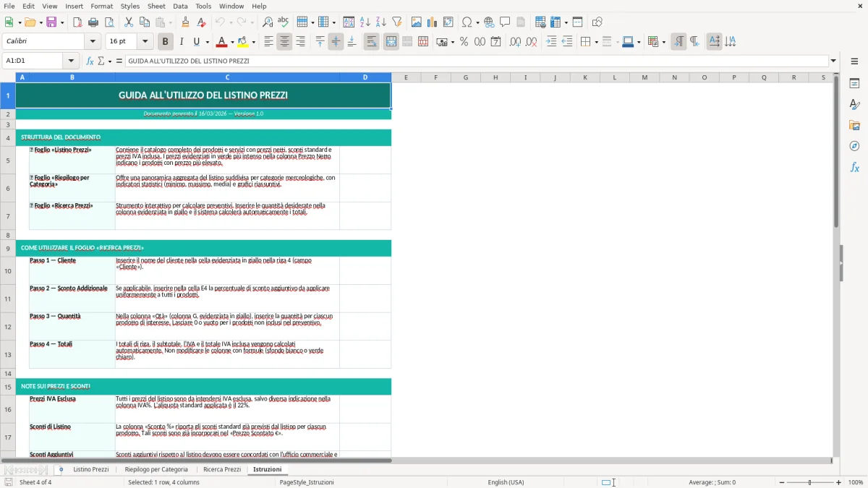The width and height of the screenshot is (868, 488).
Task: Click the Cut scissors icon
Action: [129, 22]
